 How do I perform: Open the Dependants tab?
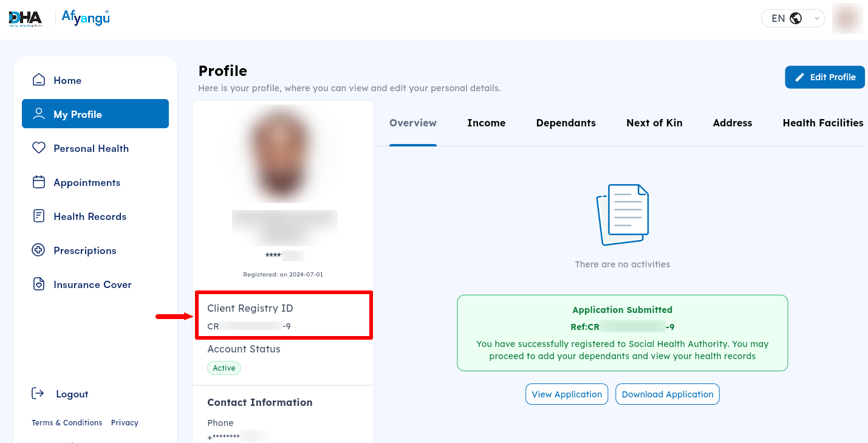tap(566, 123)
